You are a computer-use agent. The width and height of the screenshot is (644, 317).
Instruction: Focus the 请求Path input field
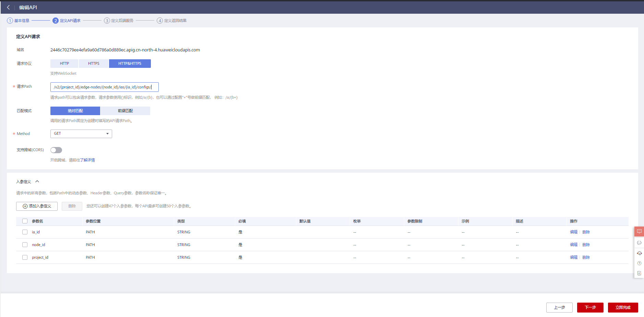click(x=105, y=87)
